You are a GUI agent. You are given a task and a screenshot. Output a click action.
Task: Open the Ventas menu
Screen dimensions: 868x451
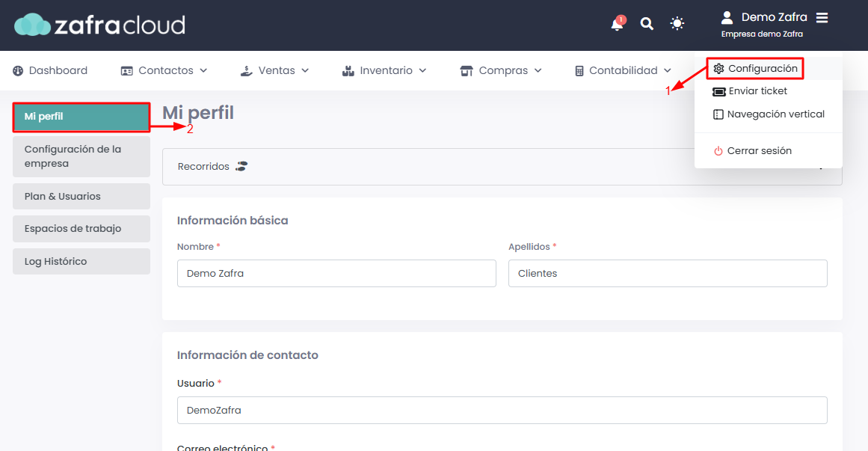[x=274, y=71]
